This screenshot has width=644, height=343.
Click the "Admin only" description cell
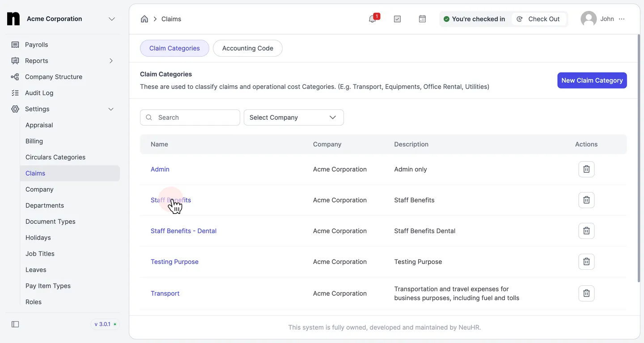point(411,169)
